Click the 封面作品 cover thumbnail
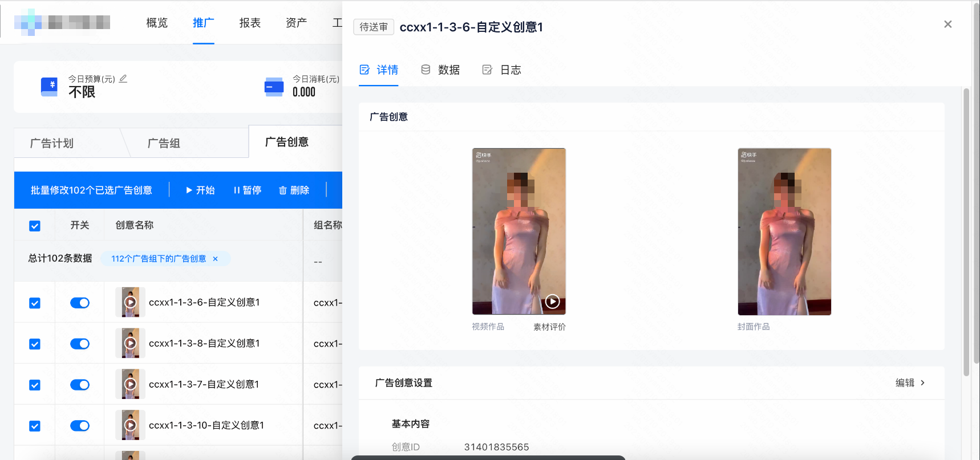Screen dimensions: 980x460 pyautogui.click(x=784, y=231)
